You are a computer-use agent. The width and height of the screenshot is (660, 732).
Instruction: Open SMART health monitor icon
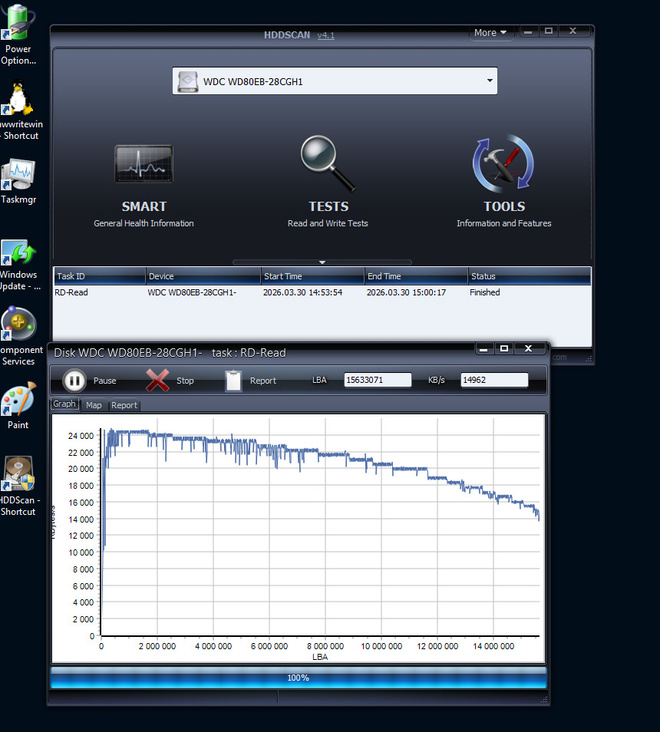(x=144, y=163)
